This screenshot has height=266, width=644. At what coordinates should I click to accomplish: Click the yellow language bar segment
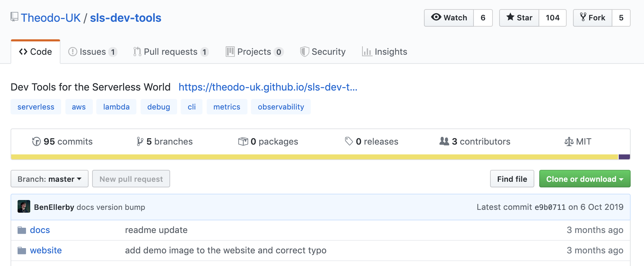[x=315, y=157]
